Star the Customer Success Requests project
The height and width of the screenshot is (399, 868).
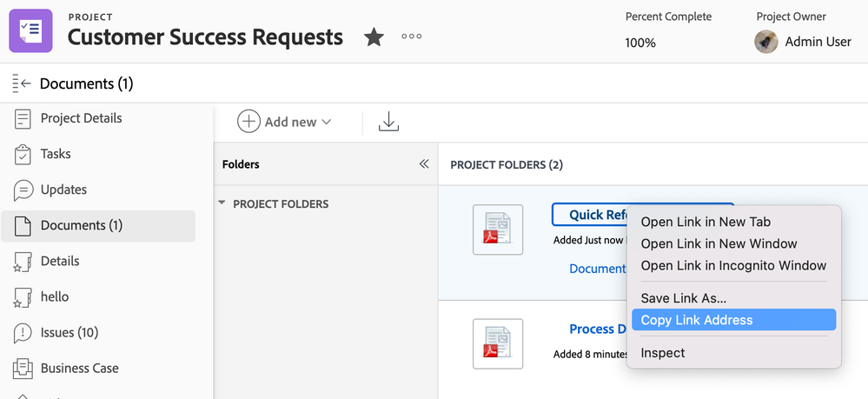374,37
